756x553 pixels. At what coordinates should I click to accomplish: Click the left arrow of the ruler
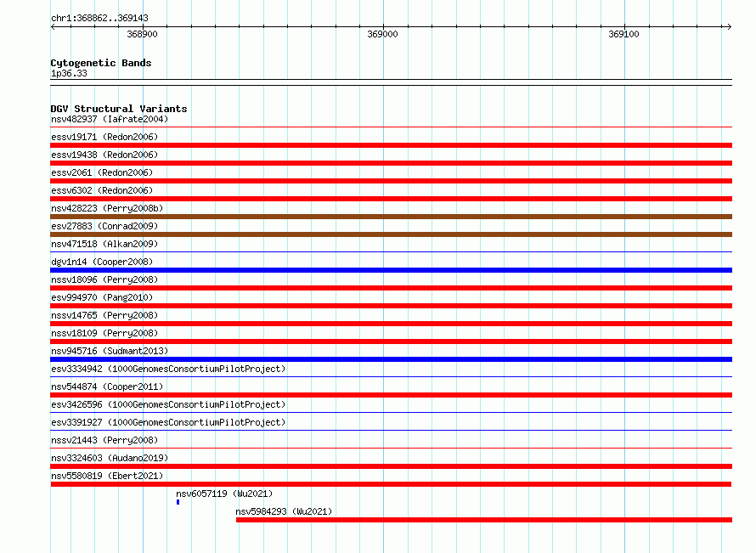coord(53,27)
